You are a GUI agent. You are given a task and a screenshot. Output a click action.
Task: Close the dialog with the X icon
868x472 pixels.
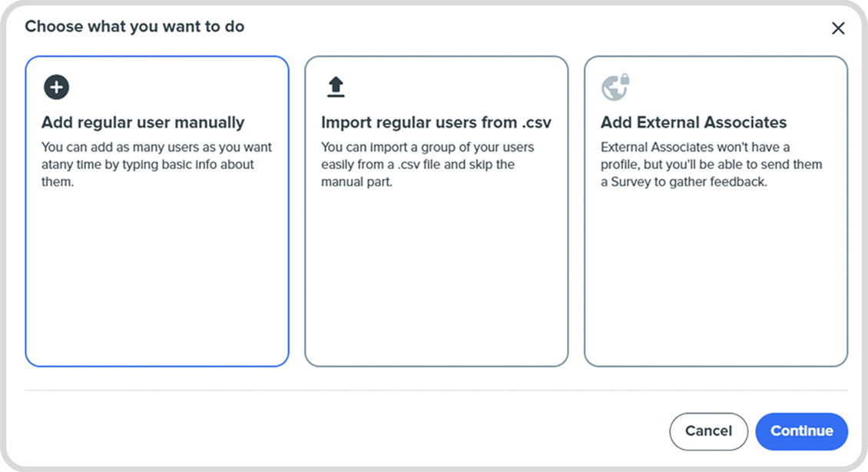click(x=838, y=28)
